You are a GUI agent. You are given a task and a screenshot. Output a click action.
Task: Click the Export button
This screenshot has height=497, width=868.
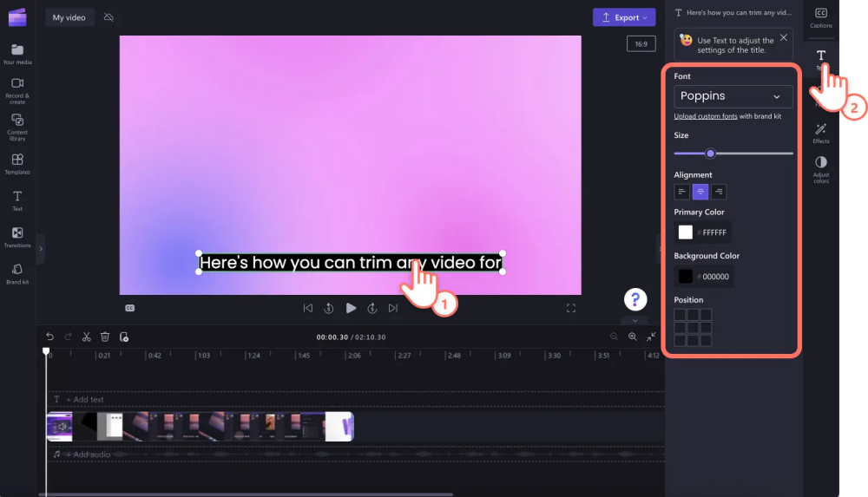click(x=624, y=17)
